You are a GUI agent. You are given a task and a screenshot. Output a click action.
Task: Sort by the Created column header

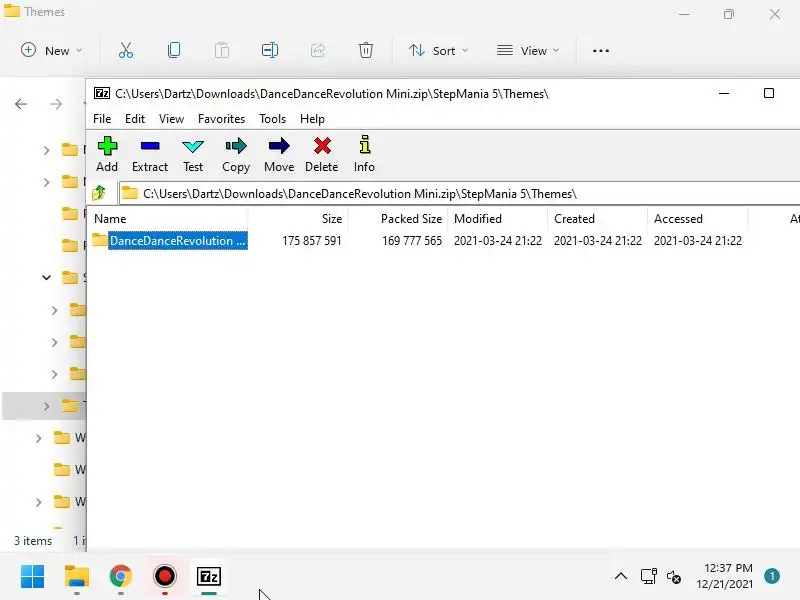[597, 219]
